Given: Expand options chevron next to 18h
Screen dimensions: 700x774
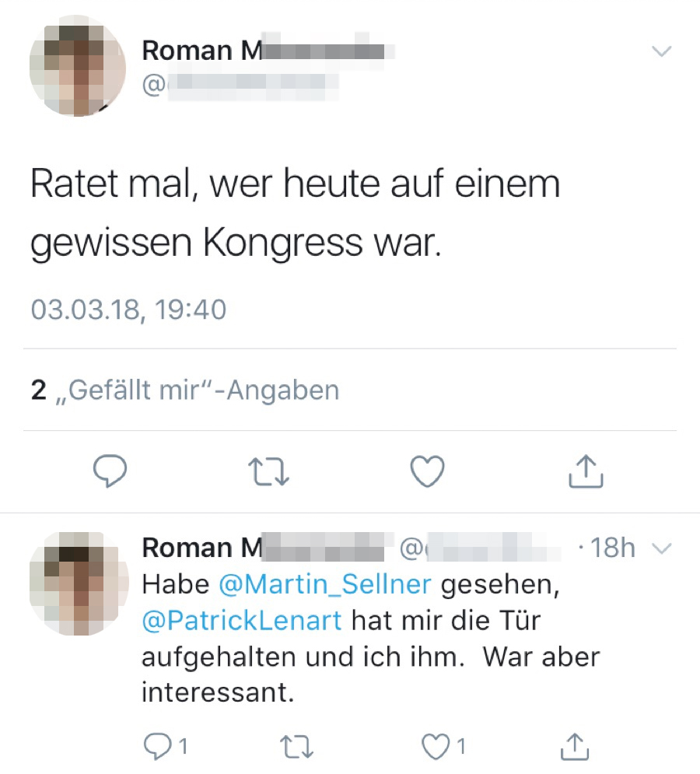Looking at the screenshot, I should click(662, 548).
